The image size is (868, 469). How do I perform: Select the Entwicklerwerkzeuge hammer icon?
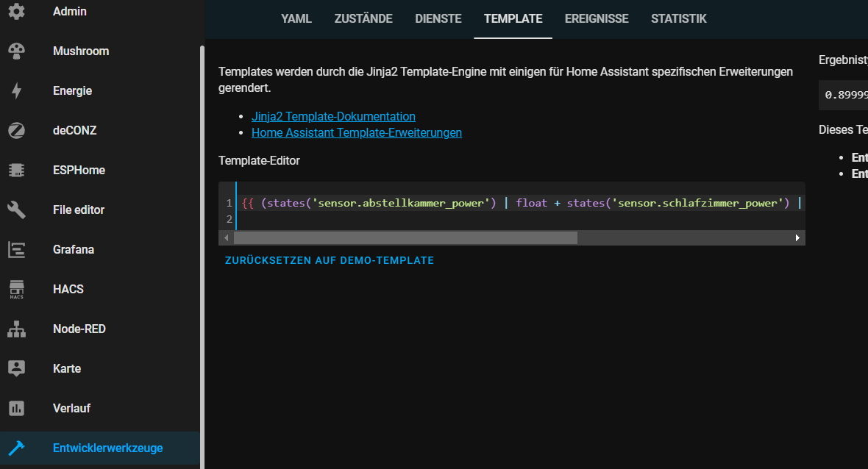coord(17,448)
